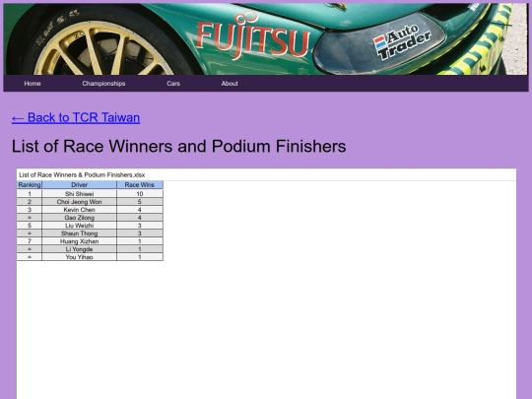Click the spreadsheet file name label
Image resolution: width=532 pixels, height=399 pixels.
tap(82, 175)
